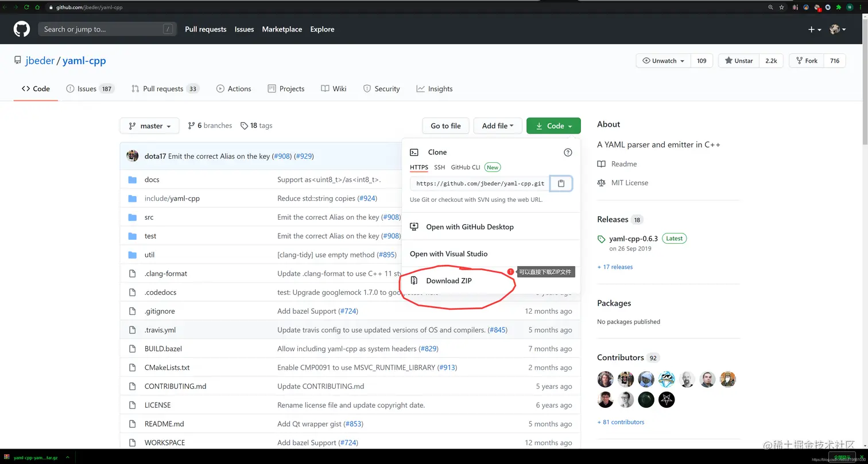Click dota17 commit author avatar

133,156
